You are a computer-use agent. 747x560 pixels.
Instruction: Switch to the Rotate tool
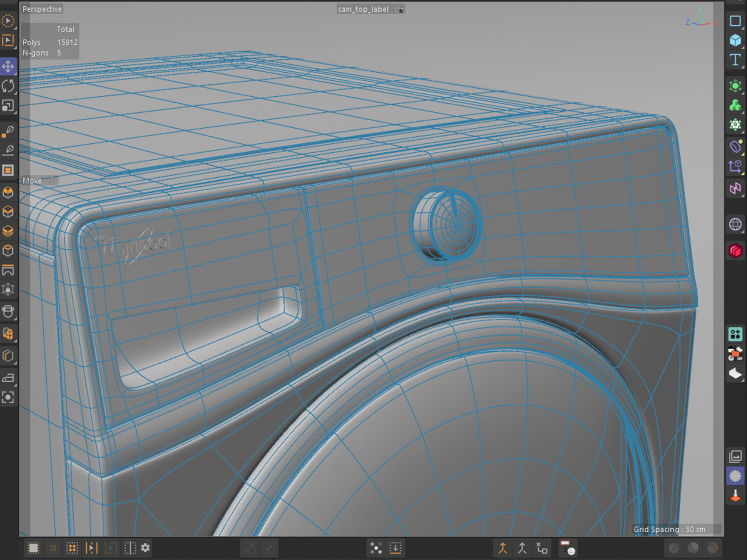point(8,86)
